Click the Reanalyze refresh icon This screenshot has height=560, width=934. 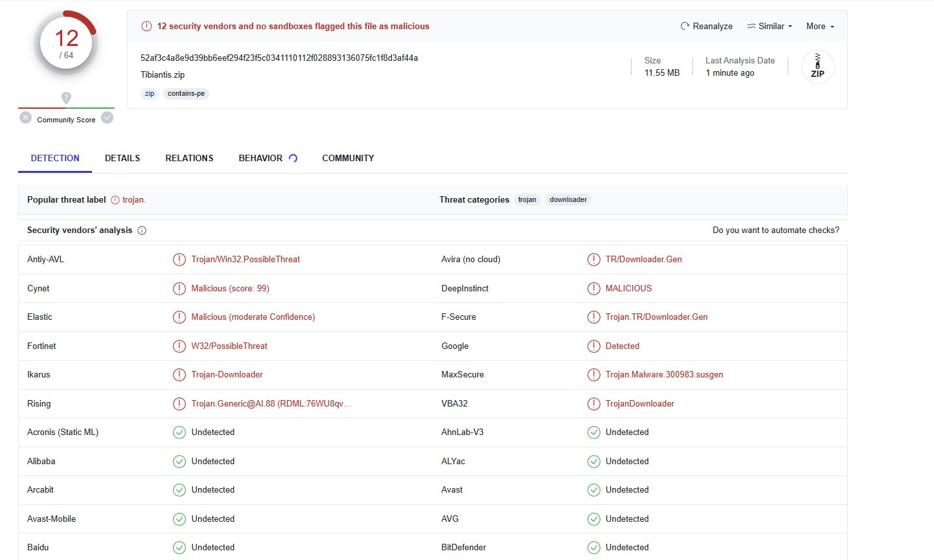tap(685, 26)
